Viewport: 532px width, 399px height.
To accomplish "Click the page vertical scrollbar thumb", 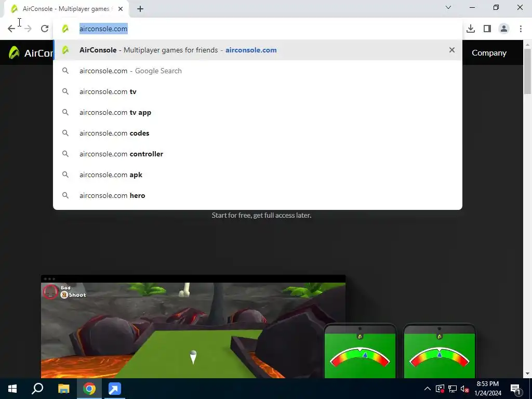I will (x=527, y=71).
